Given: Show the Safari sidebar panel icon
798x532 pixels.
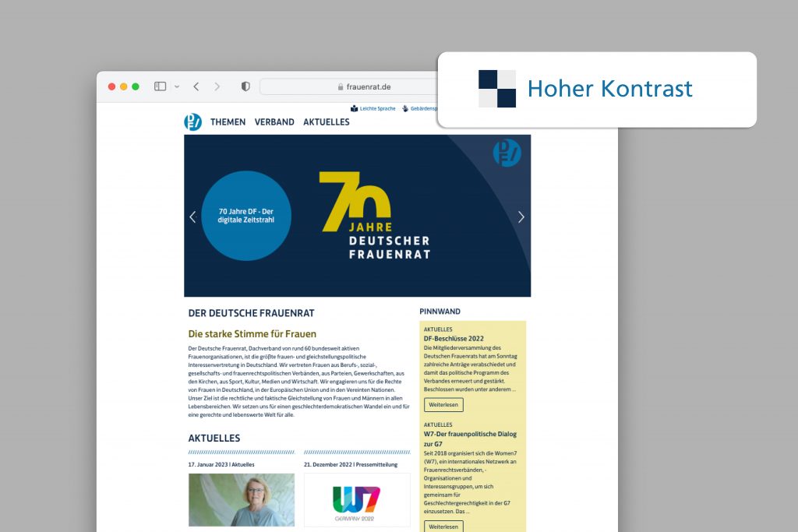Looking at the screenshot, I should tap(162, 86).
